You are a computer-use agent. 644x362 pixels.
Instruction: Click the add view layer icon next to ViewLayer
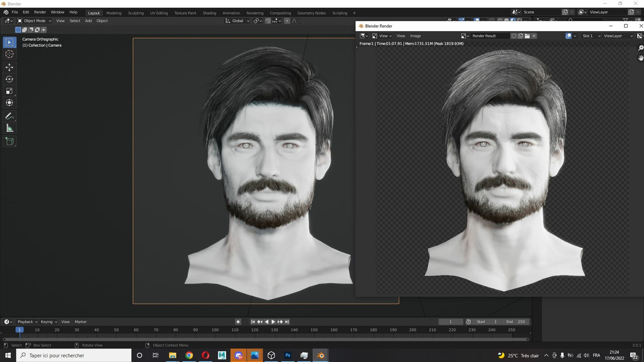click(x=631, y=12)
